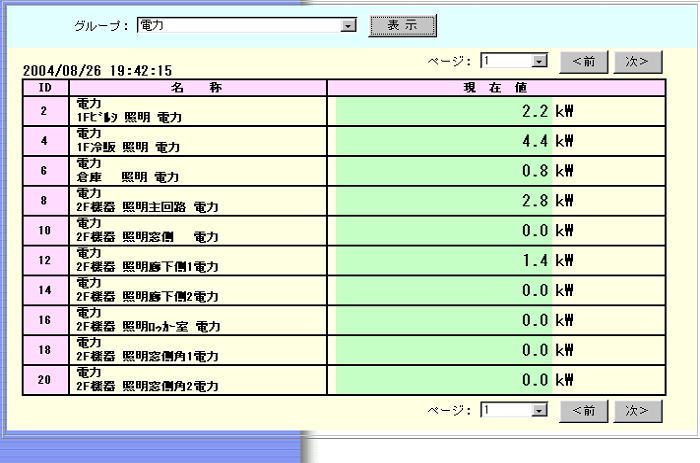Click the 現在値 column header
This screenshot has height=463, width=700.
click(496, 88)
